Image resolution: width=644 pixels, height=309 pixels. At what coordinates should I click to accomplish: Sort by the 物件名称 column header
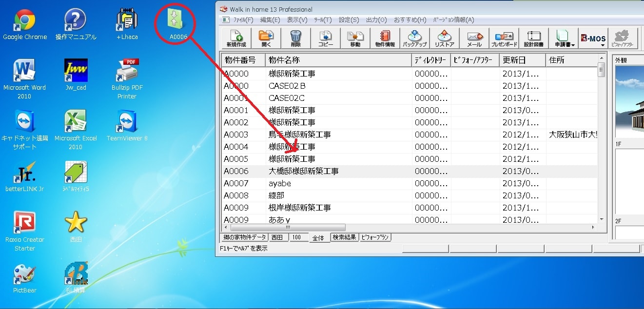pyautogui.click(x=339, y=60)
